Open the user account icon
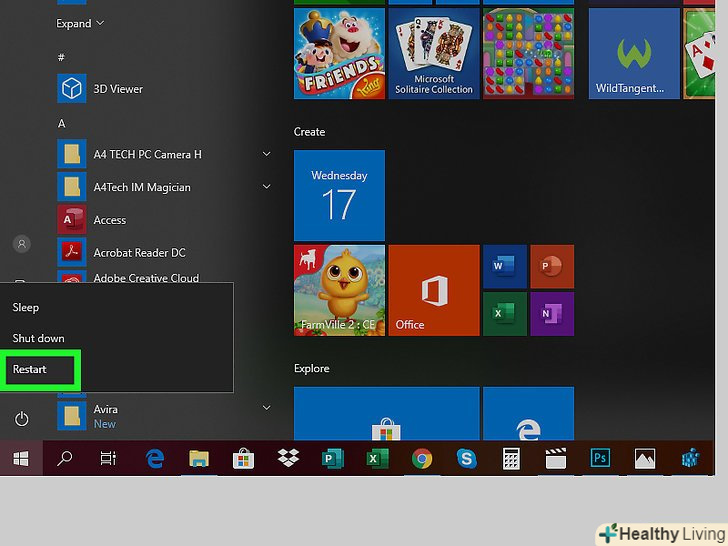The width and height of the screenshot is (728, 546). point(22,244)
